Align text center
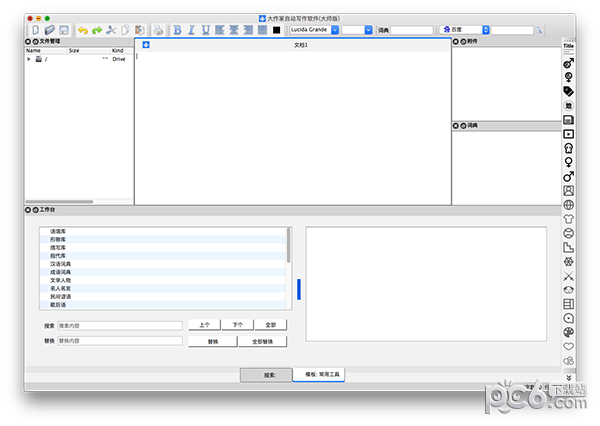600x426 pixels. [234, 30]
